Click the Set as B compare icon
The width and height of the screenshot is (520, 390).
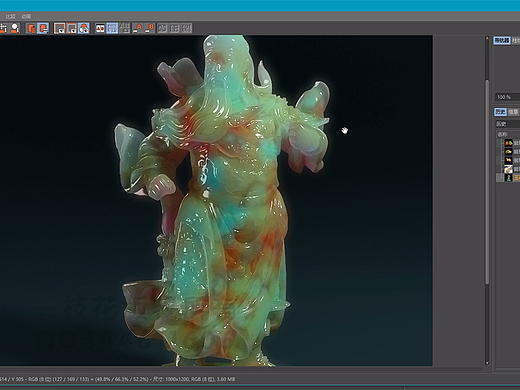(150, 28)
